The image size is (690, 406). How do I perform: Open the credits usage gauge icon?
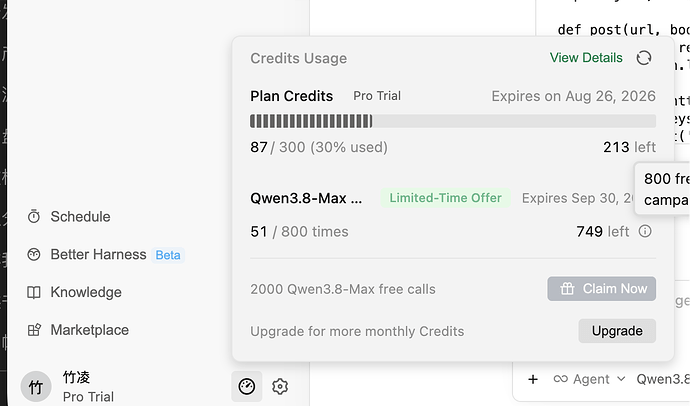246,386
